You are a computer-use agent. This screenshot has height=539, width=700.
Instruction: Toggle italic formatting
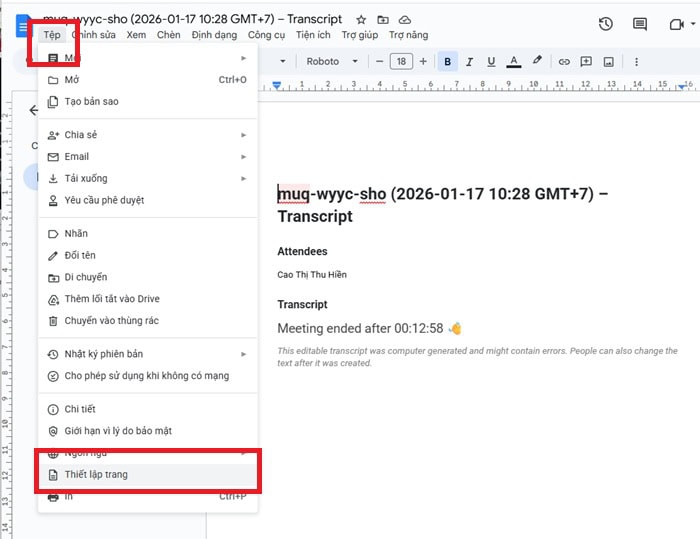tap(469, 61)
